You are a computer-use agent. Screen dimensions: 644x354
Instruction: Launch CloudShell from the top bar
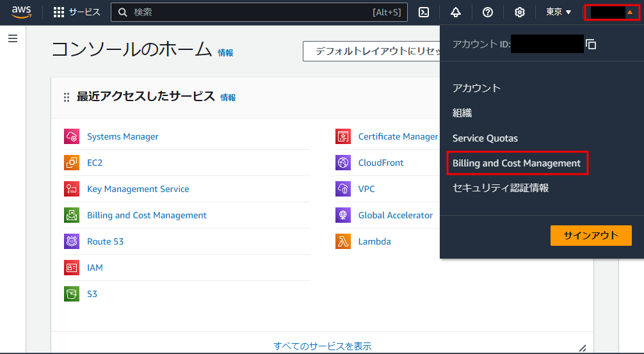pos(423,12)
